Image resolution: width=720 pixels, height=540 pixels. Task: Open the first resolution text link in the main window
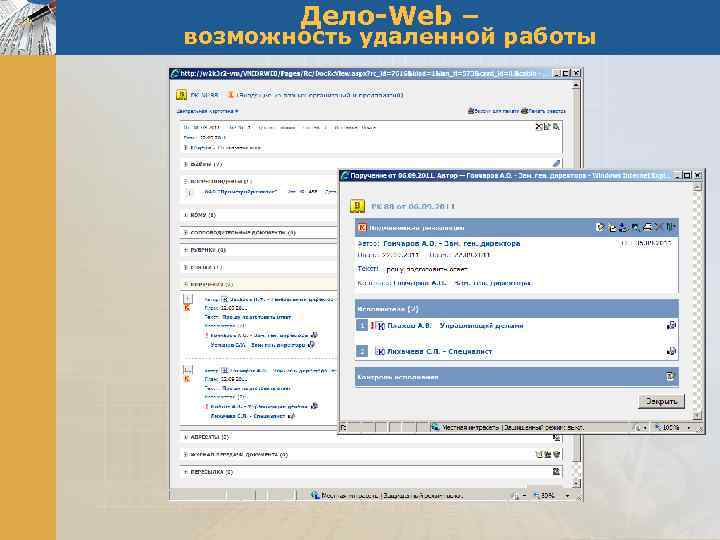[257, 317]
